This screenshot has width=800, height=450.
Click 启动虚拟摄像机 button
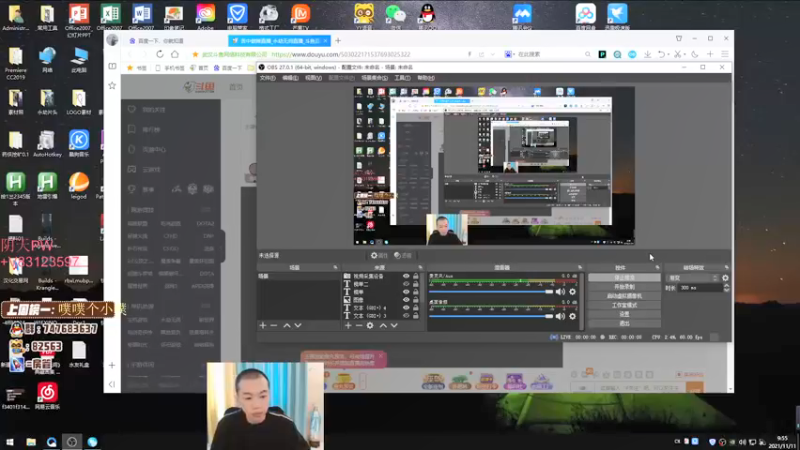(x=624, y=296)
